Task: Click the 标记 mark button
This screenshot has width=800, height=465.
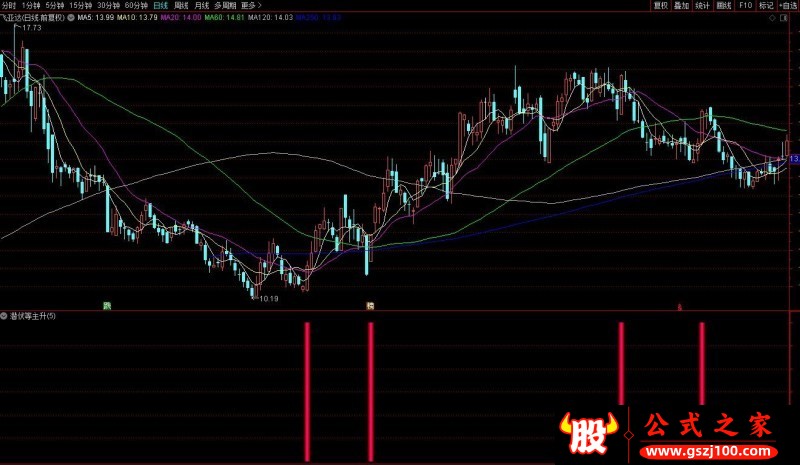Action: (x=766, y=6)
